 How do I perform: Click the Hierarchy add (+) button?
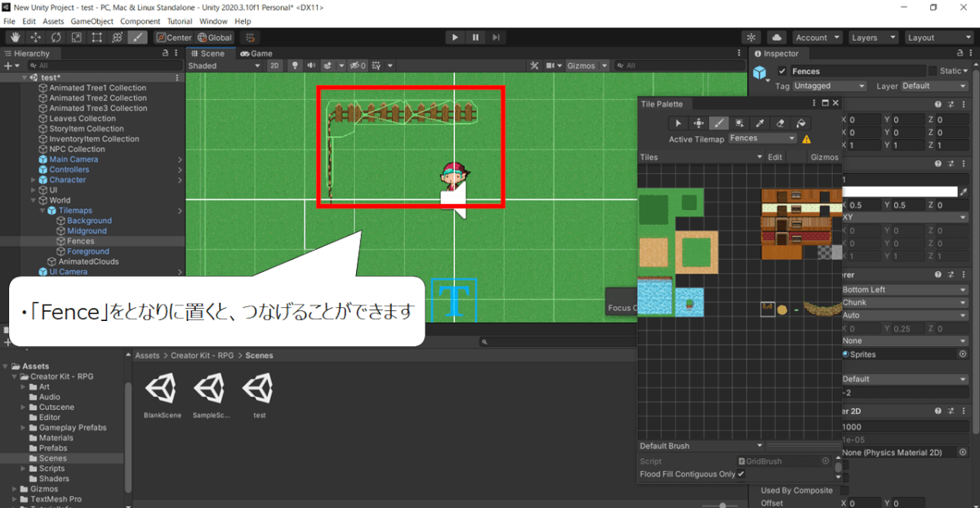pyautogui.click(x=10, y=65)
